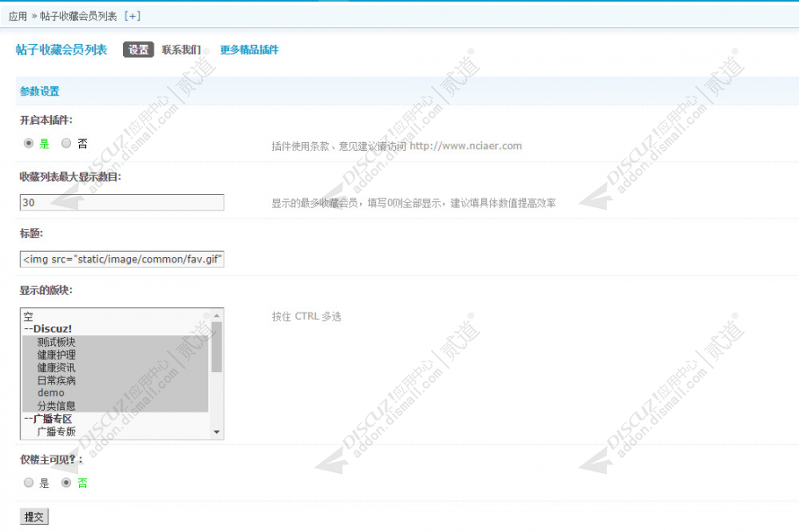Select 健康资讯 in the forum list
The height and width of the screenshot is (532, 799).
click(115, 367)
